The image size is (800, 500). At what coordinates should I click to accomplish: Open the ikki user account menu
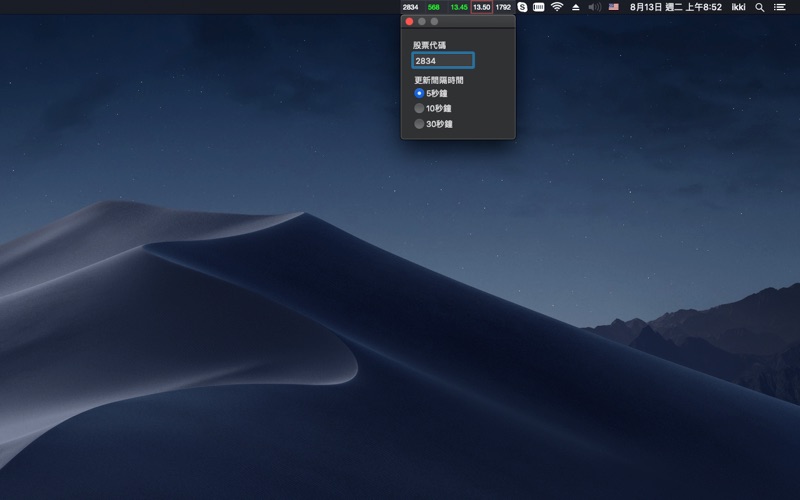coord(738,7)
